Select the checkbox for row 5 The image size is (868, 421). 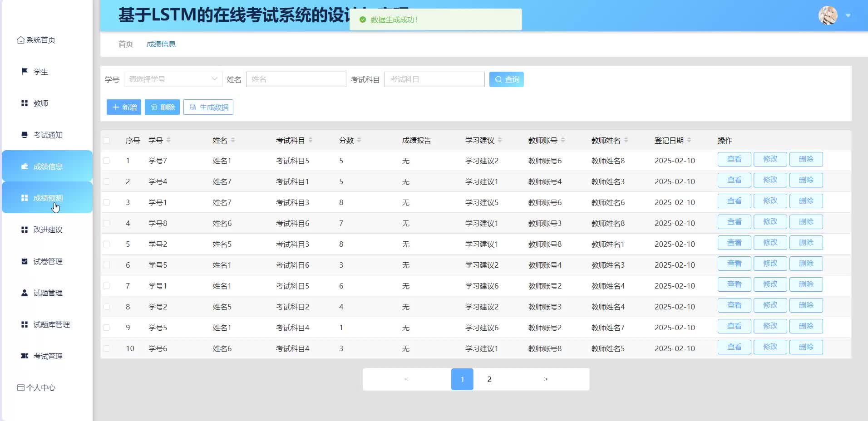click(x=106, y=244)
